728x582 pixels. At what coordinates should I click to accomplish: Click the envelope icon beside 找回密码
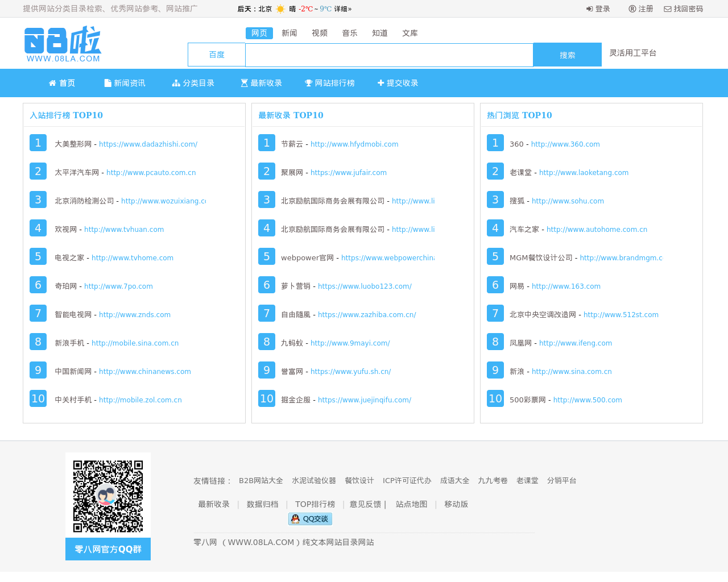tap(668, 9)
